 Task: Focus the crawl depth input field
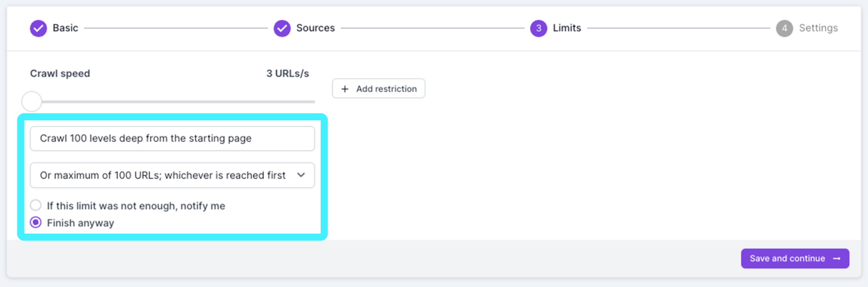coord(172,138)
